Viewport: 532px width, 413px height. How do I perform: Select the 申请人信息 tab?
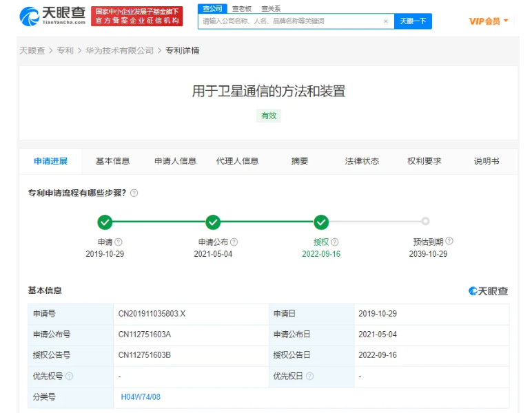[x=175, y=161]
